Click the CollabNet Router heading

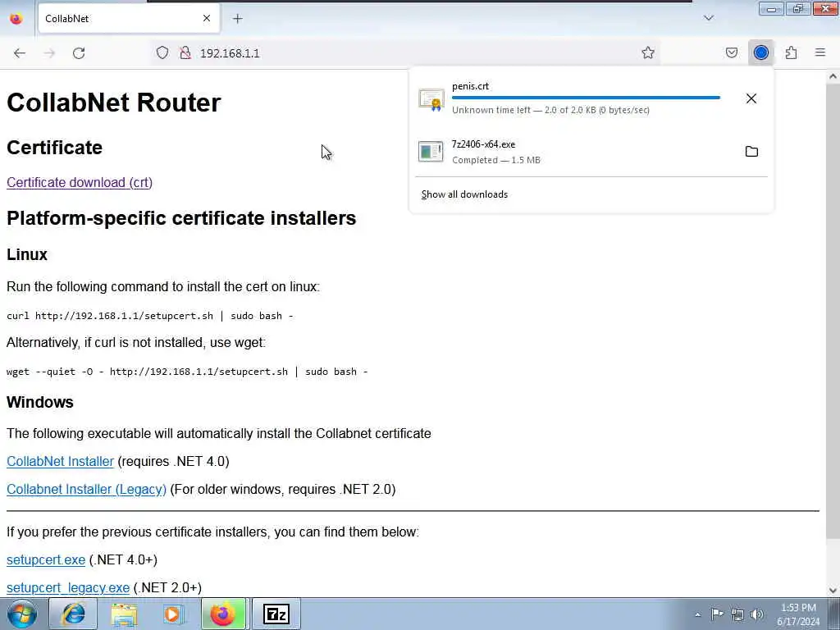(113, 103)
